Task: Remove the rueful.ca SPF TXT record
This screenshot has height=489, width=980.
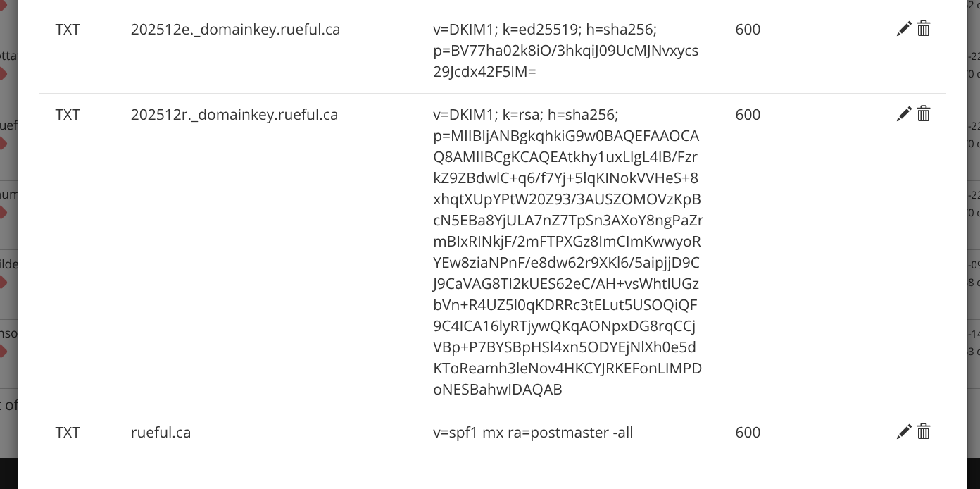Action: pos(924,432)
